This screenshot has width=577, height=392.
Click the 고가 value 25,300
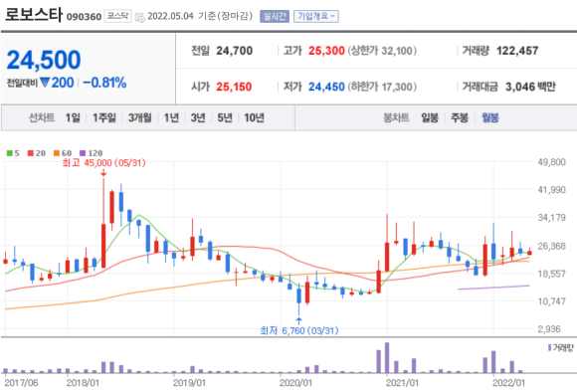326,51
